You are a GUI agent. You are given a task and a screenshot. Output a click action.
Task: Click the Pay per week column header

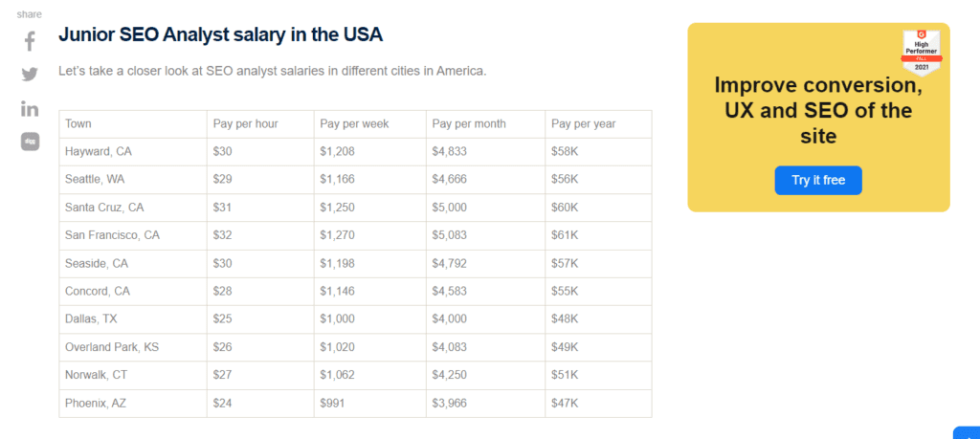coord(354,124)
